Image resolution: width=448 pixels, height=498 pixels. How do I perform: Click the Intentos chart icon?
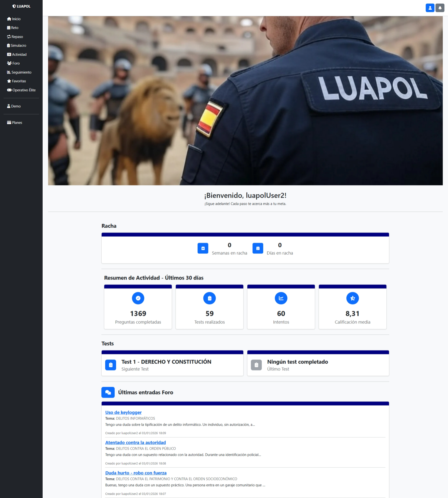click(281, 298)
